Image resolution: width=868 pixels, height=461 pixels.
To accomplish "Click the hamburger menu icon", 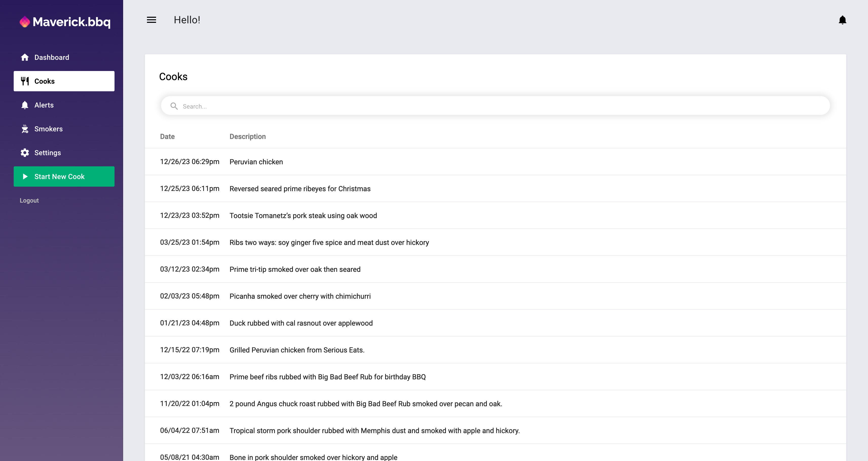I will (x=151, y=20).
